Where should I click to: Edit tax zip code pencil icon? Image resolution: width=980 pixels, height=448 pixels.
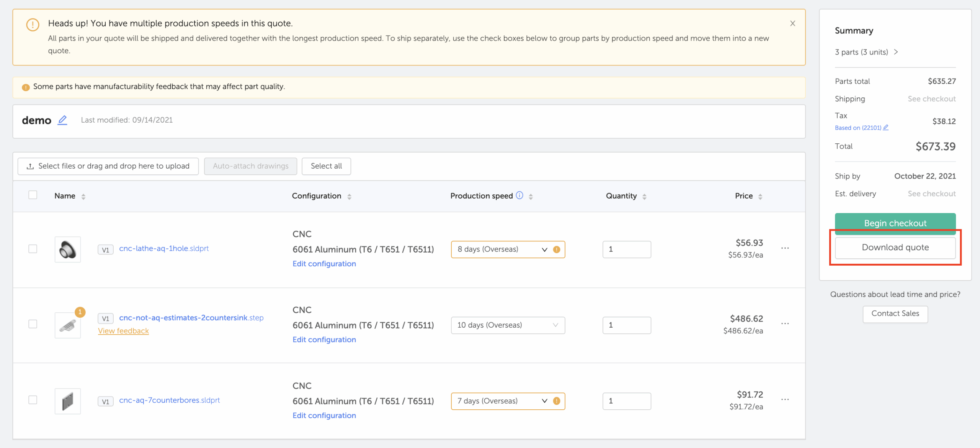click(885, 128)
